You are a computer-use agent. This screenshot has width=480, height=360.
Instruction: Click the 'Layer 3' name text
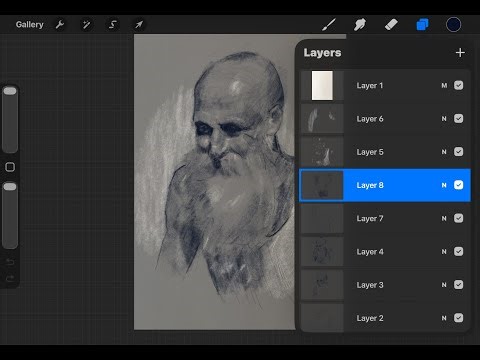(370, 285)
